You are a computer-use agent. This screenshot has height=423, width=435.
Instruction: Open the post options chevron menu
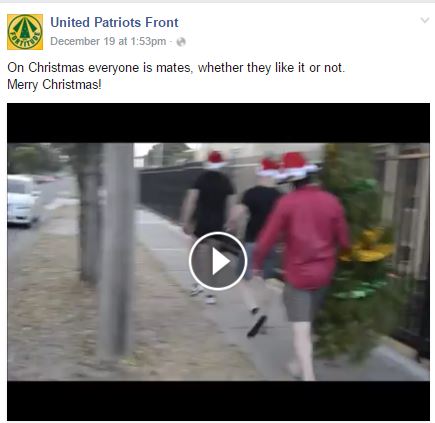(425, 20)
